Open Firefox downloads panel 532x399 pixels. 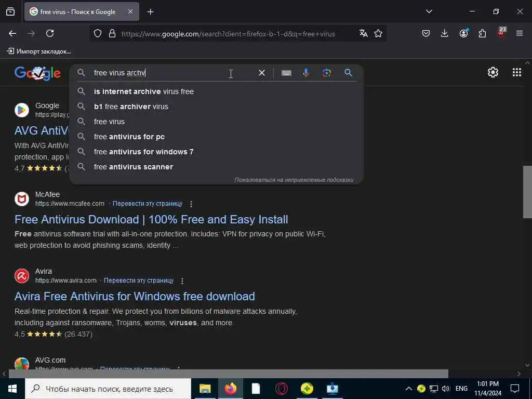pos(445,33)
